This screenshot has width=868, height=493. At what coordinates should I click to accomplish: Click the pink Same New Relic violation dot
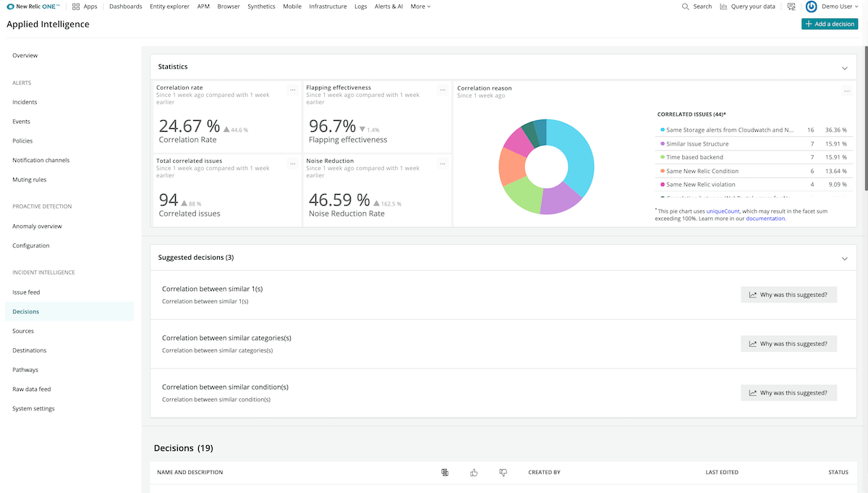point(662,185)
